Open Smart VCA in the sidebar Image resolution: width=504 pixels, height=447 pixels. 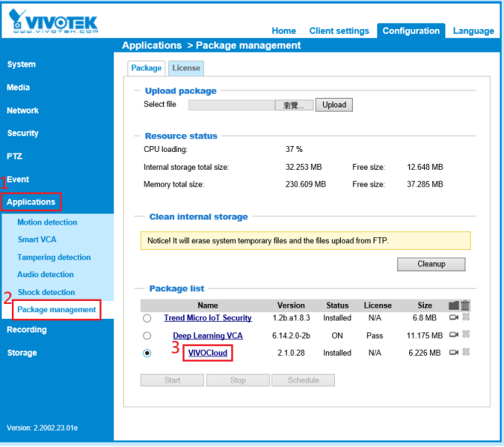(x=37, y=240)
